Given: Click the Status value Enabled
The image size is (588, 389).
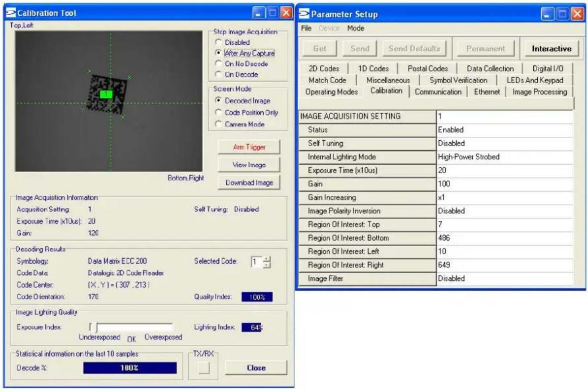Looking at the screenshot, I should pos(505,130).
